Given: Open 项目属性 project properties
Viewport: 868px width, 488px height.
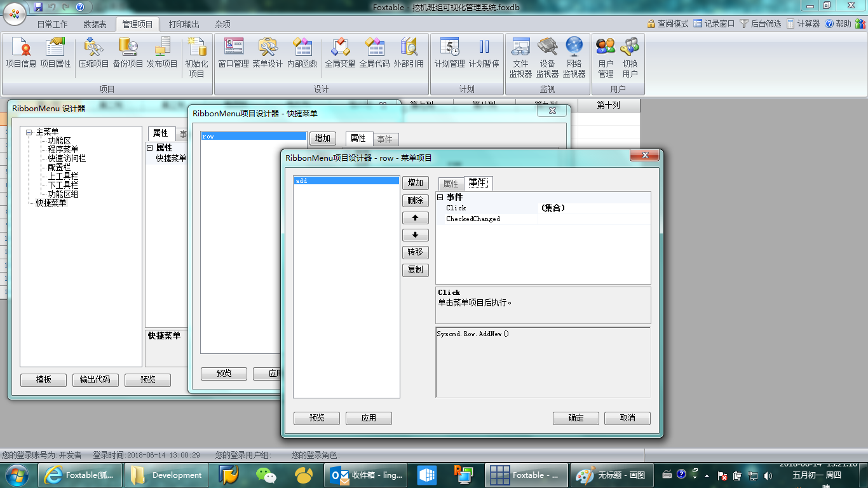Looking at the screenshot, I should 55,53.
